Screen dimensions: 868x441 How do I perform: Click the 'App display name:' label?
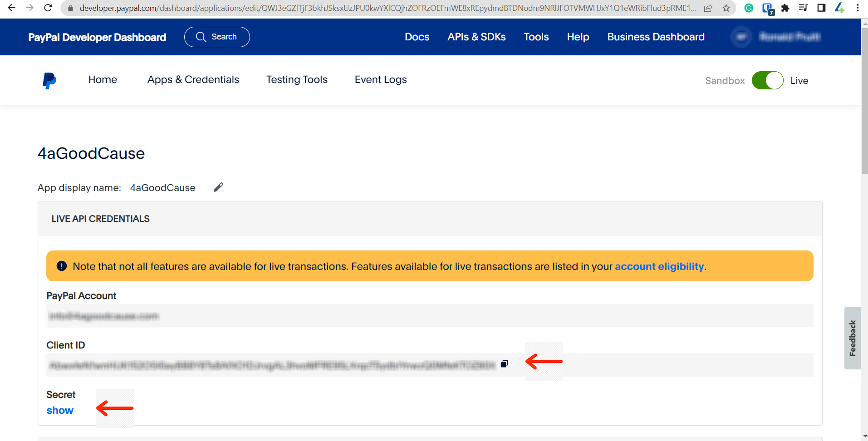pos(79,188)
